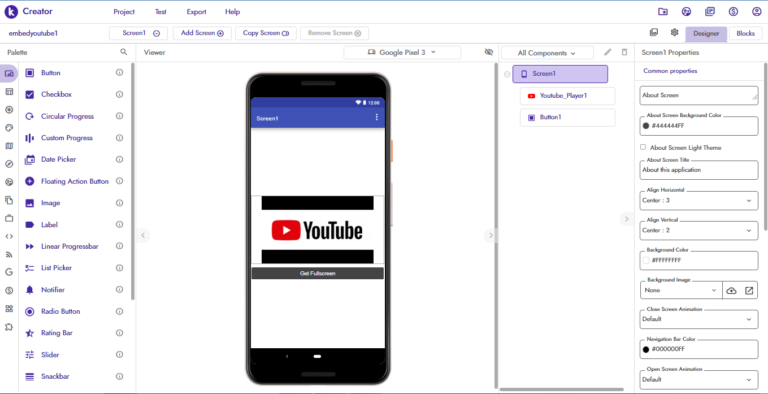
Task: Open the account profile icon
Action: 757,12
